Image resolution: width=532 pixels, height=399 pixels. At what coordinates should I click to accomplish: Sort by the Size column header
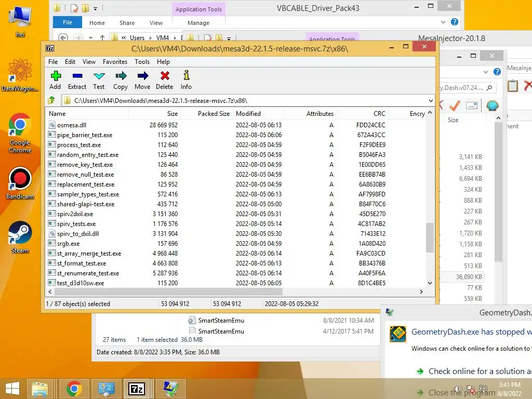pyautogui.click(x=155, y=114)
